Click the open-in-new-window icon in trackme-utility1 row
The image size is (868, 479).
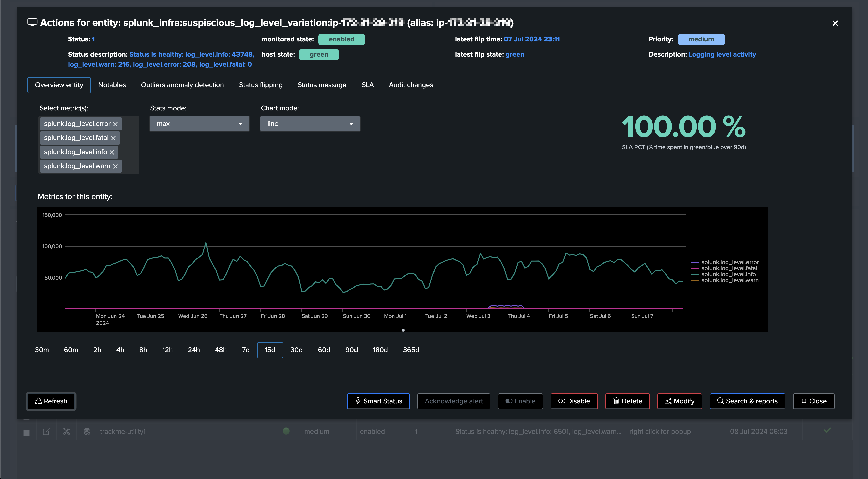pyautogui.click(x=47, y=431)
